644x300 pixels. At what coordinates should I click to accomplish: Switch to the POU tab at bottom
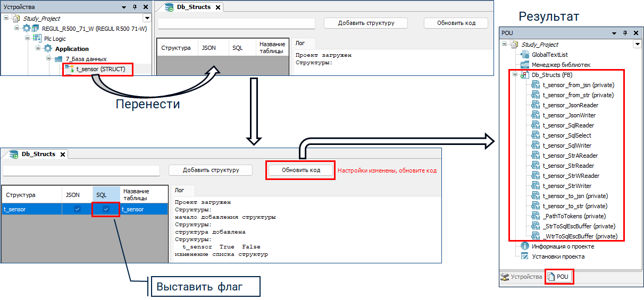click(559, 277)
